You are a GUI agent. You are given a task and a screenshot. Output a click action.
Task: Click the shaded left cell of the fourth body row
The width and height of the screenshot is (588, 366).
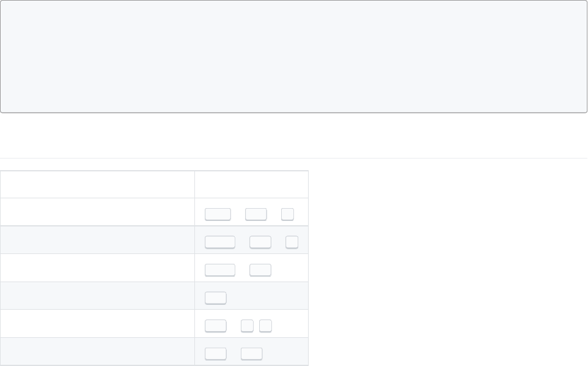pos(98,296)
